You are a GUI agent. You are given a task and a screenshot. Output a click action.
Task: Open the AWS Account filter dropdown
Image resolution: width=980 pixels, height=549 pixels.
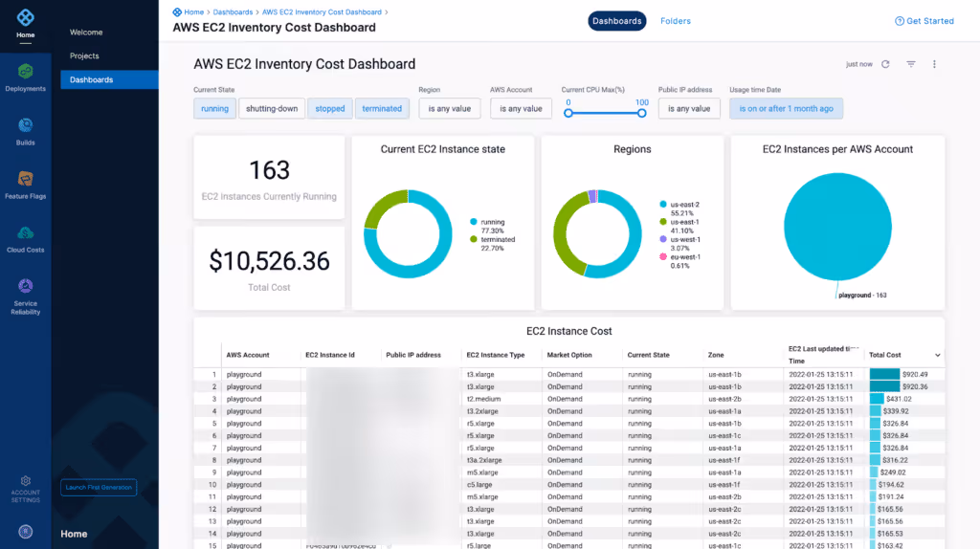(x=521, y=109)
